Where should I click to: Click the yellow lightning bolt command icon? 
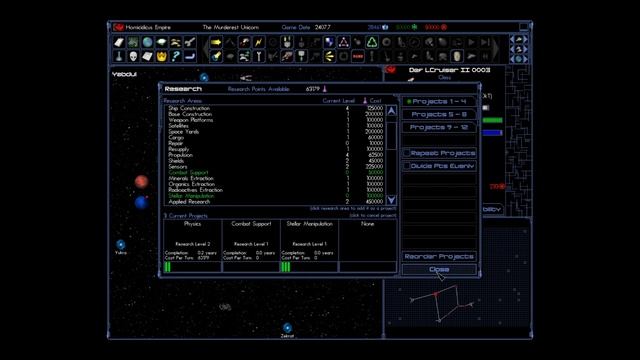pyautogui.click(x=258, y=42)
